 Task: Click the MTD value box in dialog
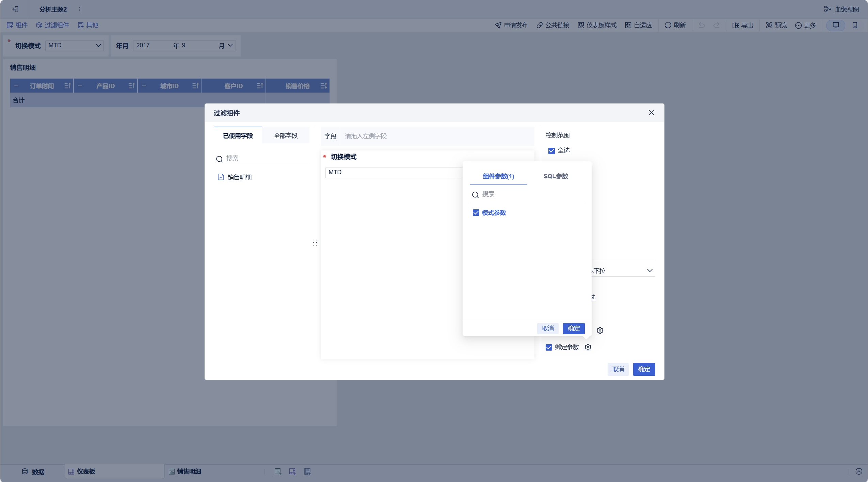click(x=394, y=172)
